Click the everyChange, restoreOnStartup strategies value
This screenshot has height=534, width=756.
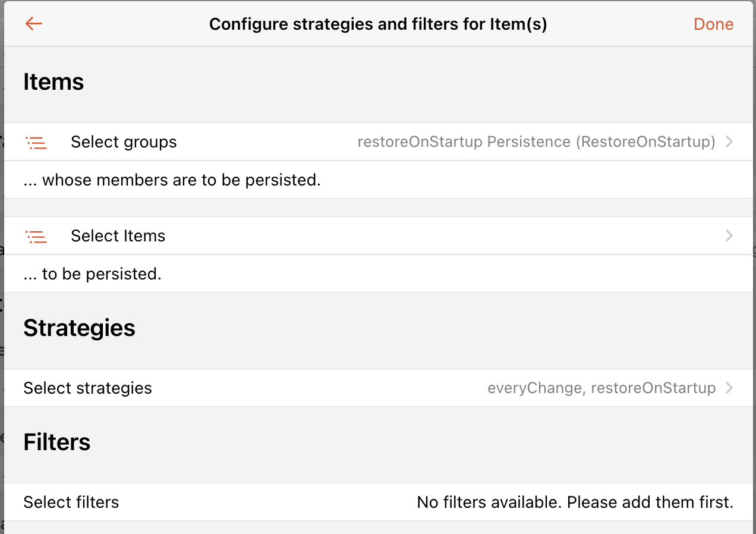pos(601,388)
